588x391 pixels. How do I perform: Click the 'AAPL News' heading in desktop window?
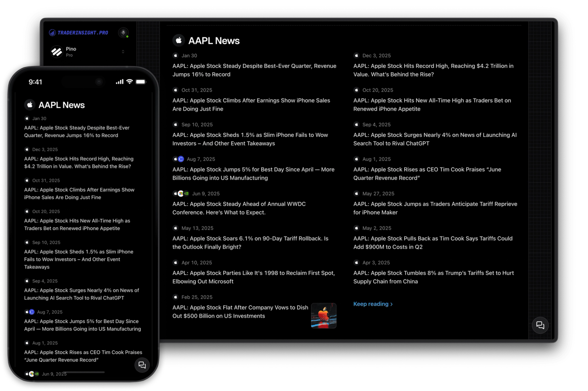pos(214,41)
